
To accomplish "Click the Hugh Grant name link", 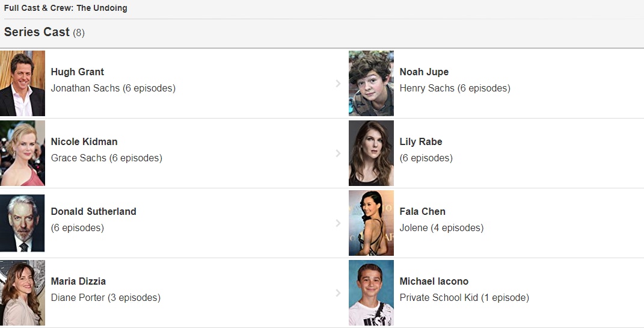I will point(77,72).
